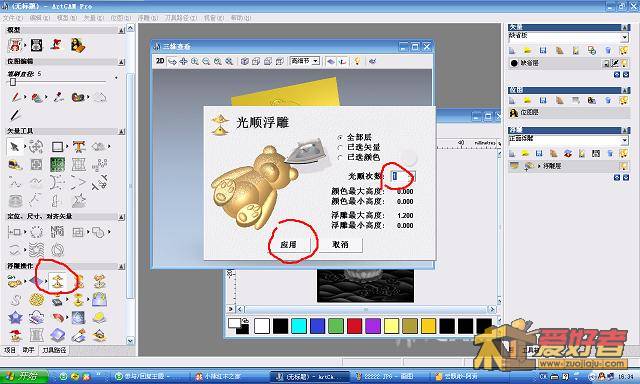
Task: Click the S-shaped swan relief icon
Action: pyautogui.click(x=16, y=300)
